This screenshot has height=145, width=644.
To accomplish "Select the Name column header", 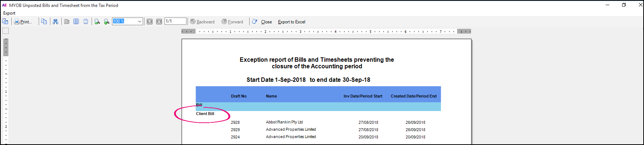I will pos(271,96).
